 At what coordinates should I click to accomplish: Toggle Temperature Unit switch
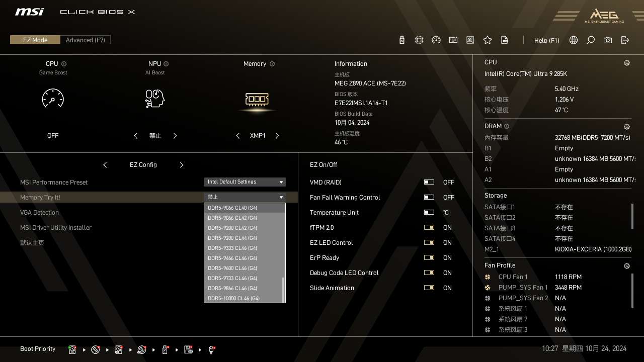pyautogui.click(x=429, y=213)
